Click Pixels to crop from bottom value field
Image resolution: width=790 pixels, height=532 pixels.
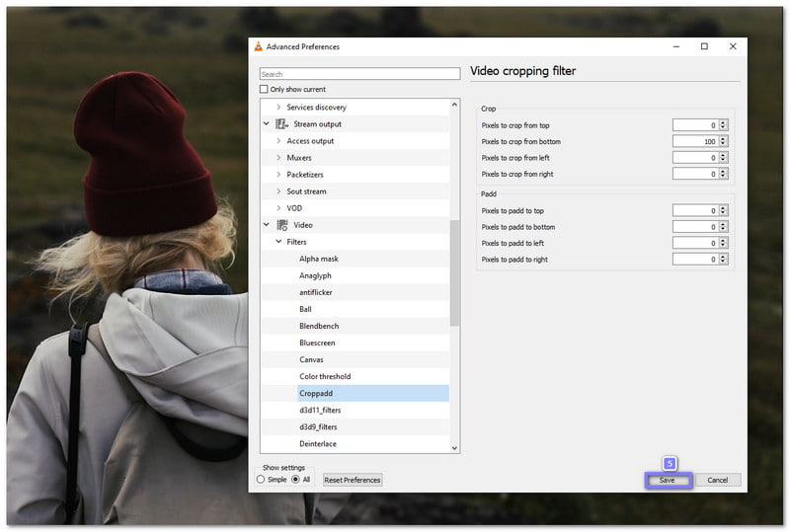[695, 141]
